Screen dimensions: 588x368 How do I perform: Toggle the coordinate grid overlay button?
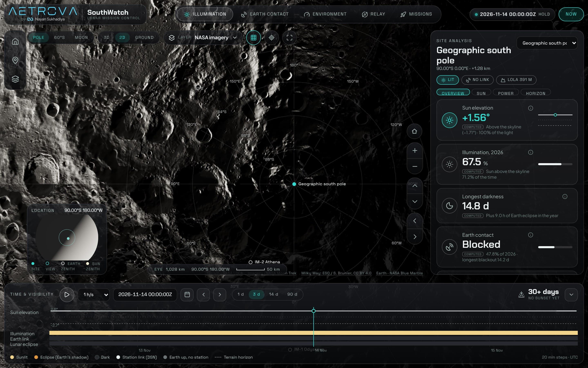[x=253, y=37]
